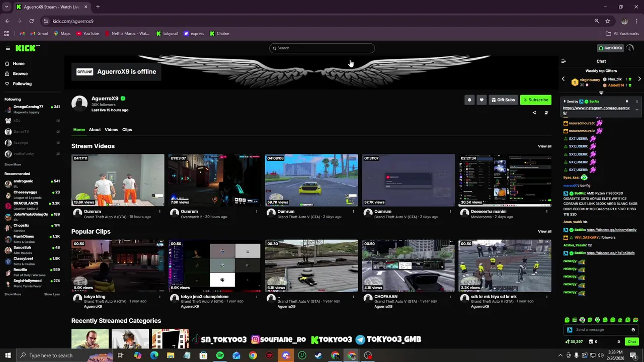The height and width of the screenshot is (362, 644).
Task: View all Stream Videos
Action: click(x=544, y=146)
